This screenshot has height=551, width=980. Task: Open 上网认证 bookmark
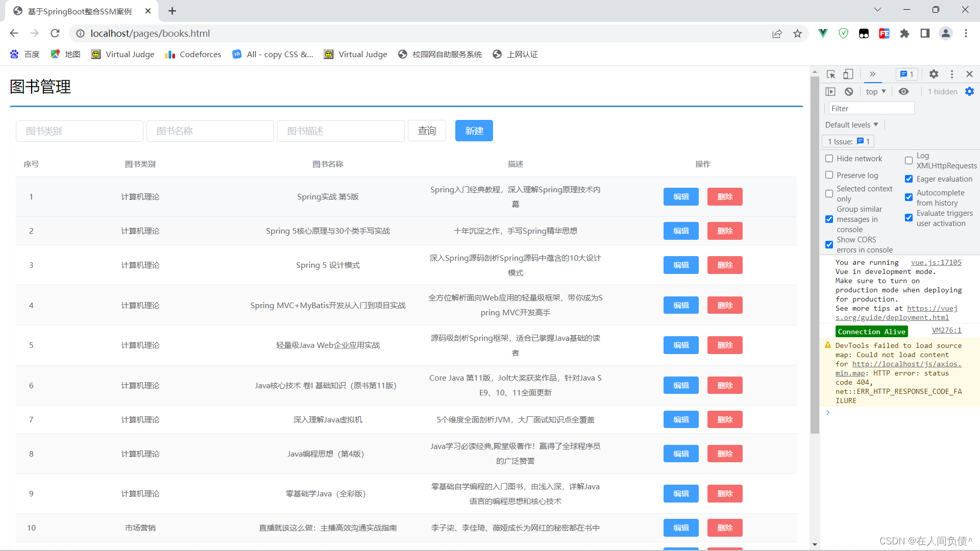click(x=515, y=54)
